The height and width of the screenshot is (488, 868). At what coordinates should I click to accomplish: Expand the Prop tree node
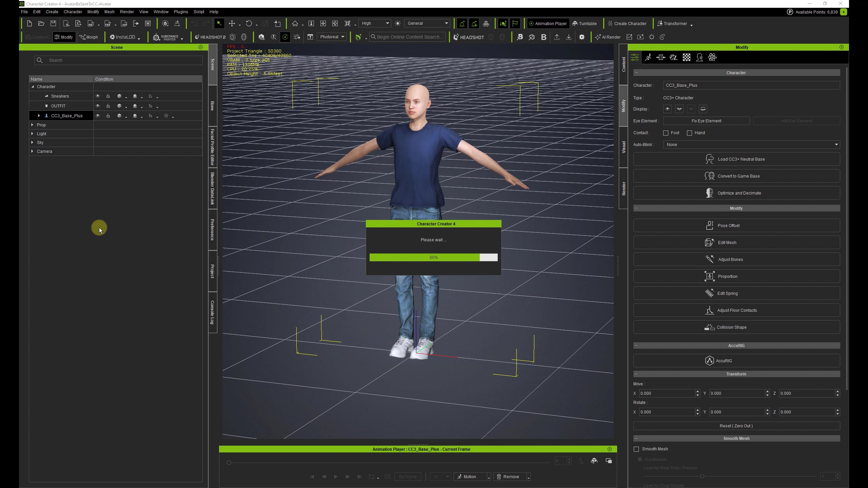32,125
